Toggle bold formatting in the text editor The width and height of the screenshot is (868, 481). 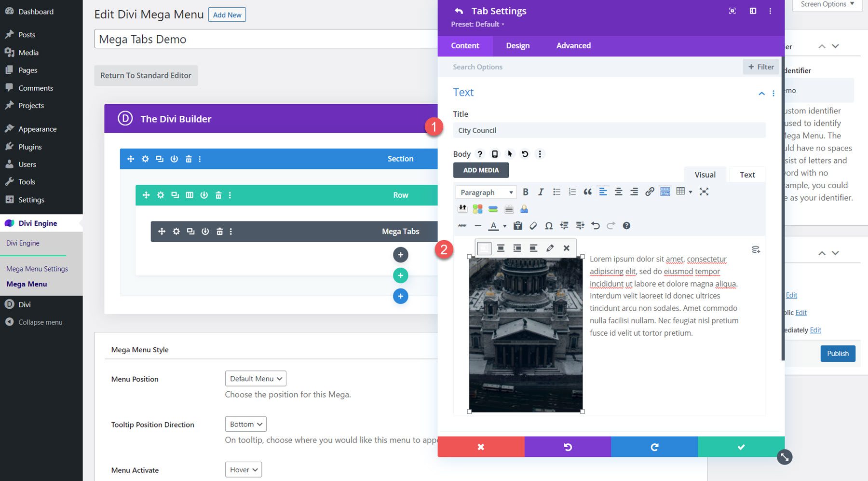(526, 192)
